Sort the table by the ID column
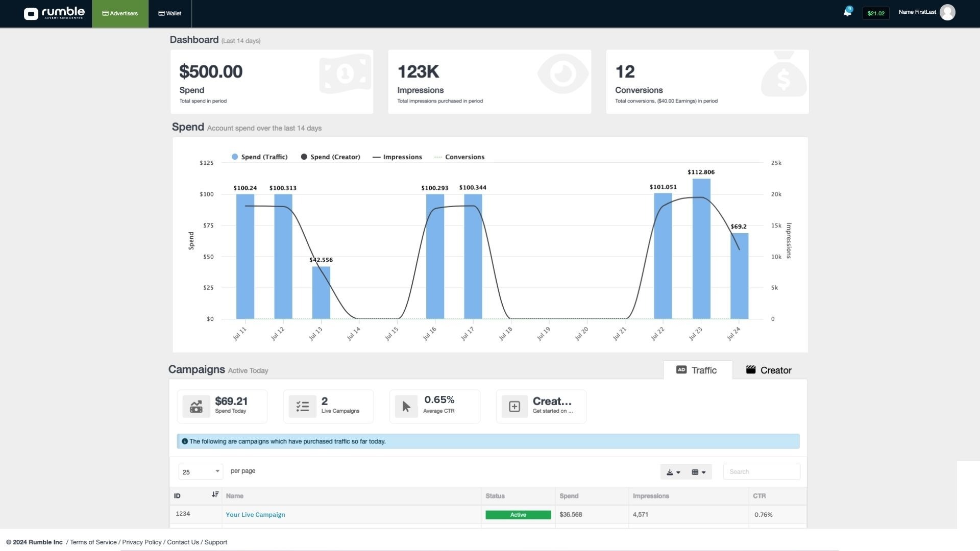Screen dimensions: 980x551 (215, 494)
